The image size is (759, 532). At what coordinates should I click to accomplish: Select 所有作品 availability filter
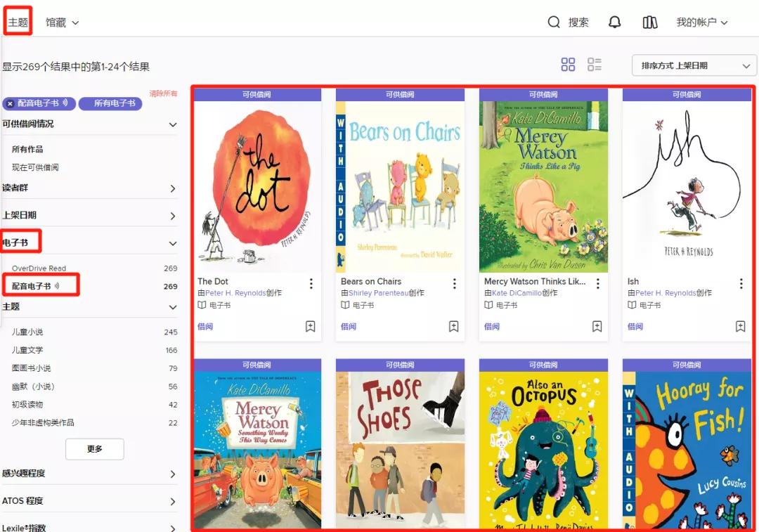point(27,149)
